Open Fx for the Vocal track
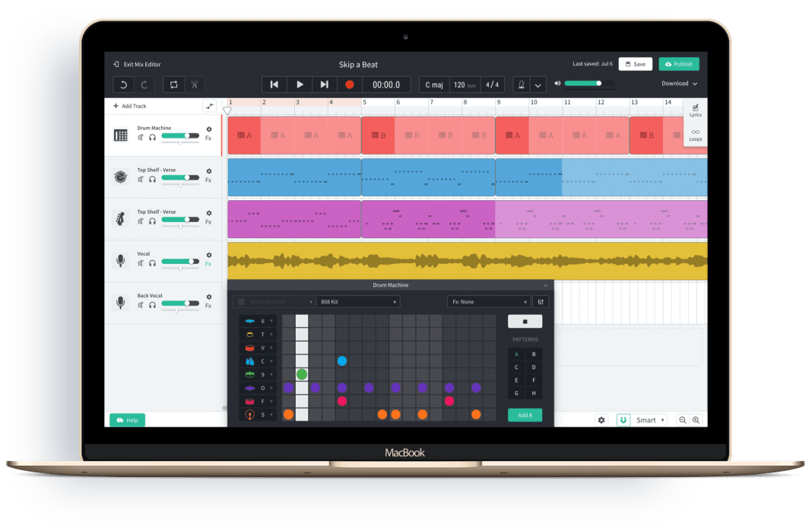 pyautogui.click(x=208, y=264)
